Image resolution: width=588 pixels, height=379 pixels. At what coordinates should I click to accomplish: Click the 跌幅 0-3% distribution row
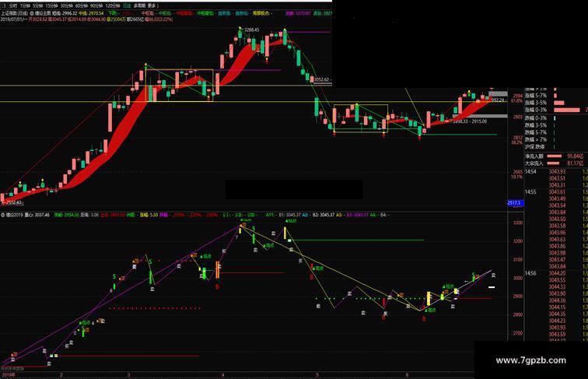click(556, 118)
